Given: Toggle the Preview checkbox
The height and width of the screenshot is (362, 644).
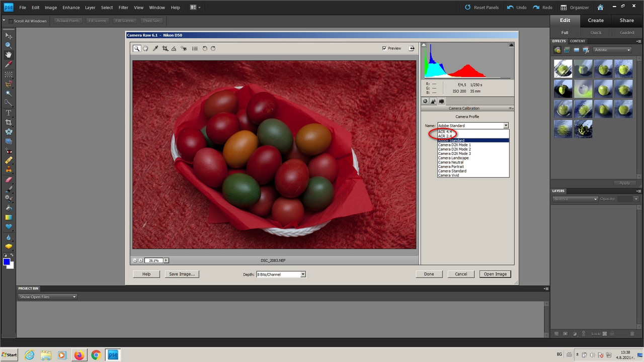Looking at the screenshot, I should 384,48.
